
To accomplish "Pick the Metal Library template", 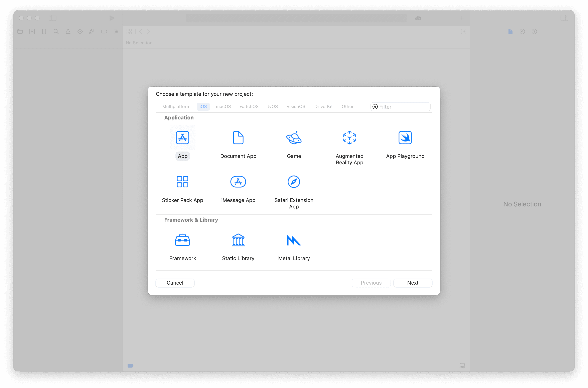I will 294,240.
